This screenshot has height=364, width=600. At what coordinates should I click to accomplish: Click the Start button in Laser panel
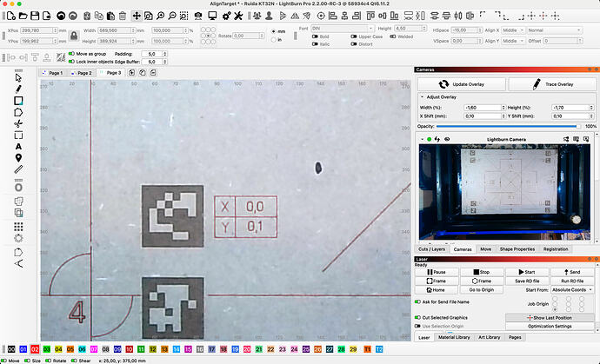point(527,272)
